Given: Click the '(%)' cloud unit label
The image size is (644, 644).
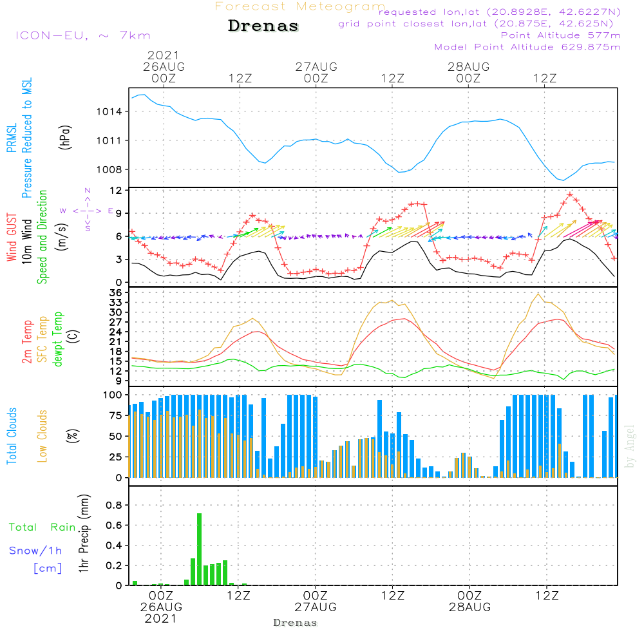Looking at the screenshot, I should click(x=72, y=436).
